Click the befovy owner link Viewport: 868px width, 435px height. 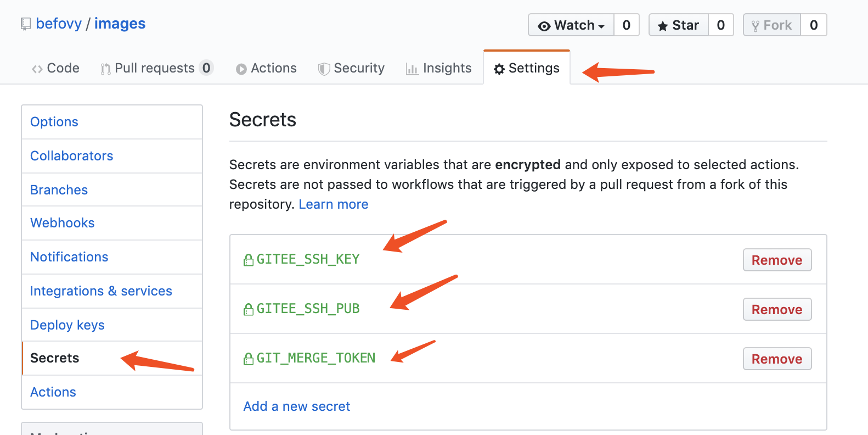click(x=59, y=24)
